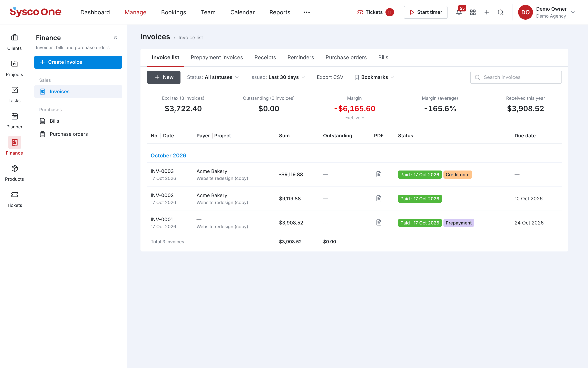The image size is (588, 368).
Task: Export invoices as CSV
Action: 330,77
